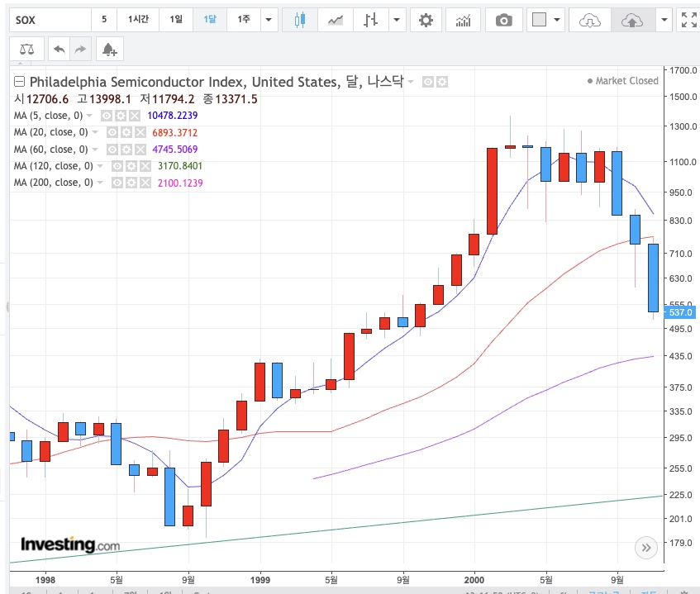
Task: Click Market Closed status label
Action: point(623,81)
